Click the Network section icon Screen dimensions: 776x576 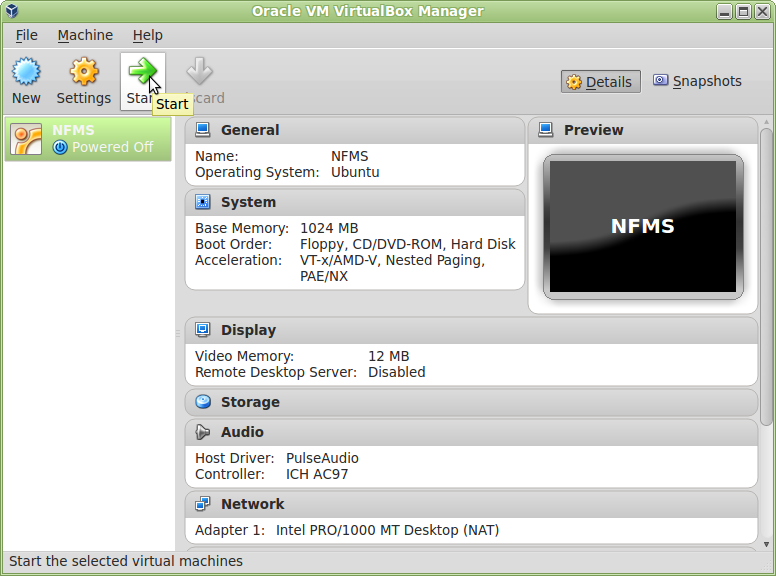pyautogui.click(x=202, y=504)
